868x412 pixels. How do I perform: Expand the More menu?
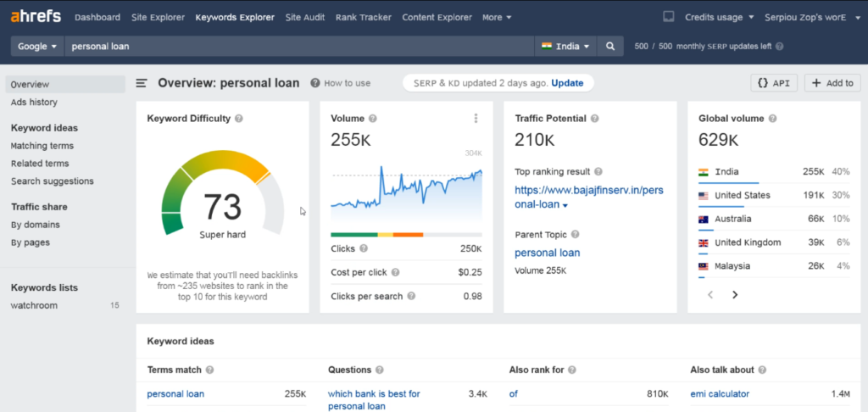pyautogui.click(x=497, y=17)
